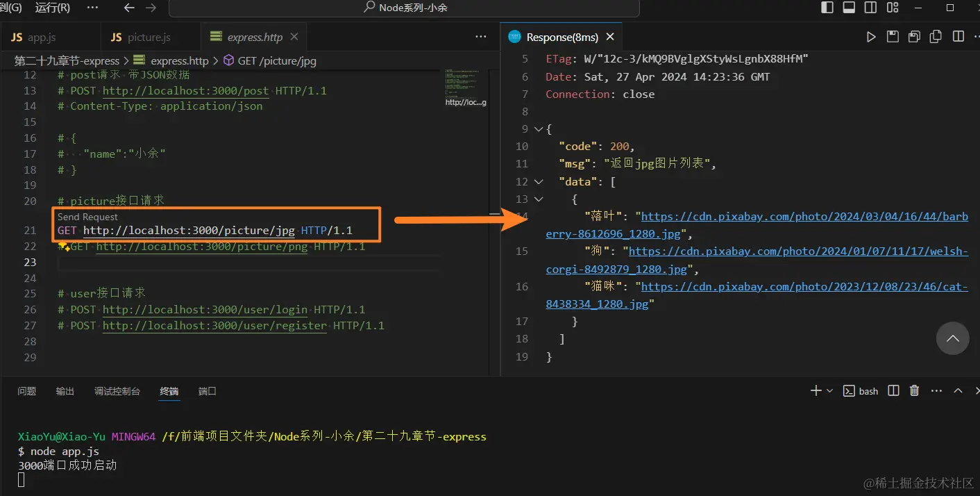Click Date header line in response
Image resolution: width=980 pixels, height=496 pixels.
pos(657,76)
